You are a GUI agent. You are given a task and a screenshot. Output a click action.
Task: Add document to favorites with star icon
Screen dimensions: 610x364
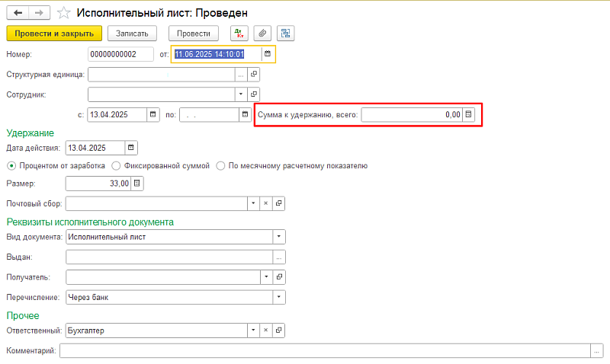click(x=64, y=13)
